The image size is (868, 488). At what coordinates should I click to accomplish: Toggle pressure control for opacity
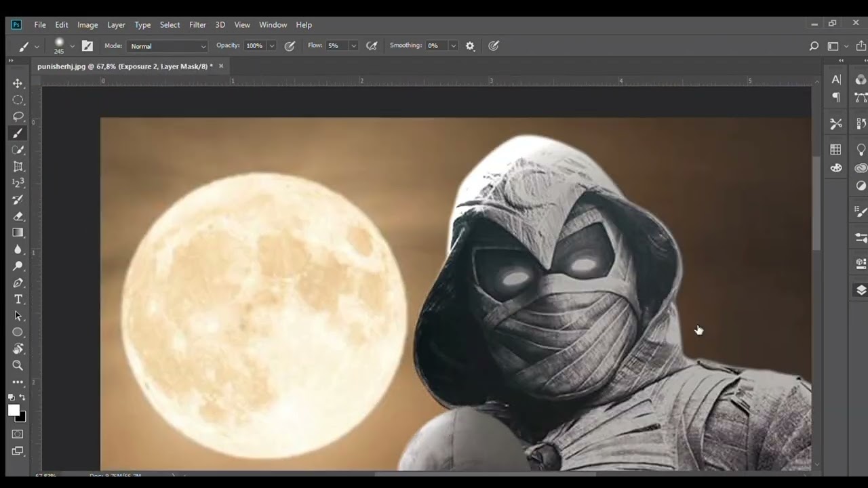click(x=290, y=46)
